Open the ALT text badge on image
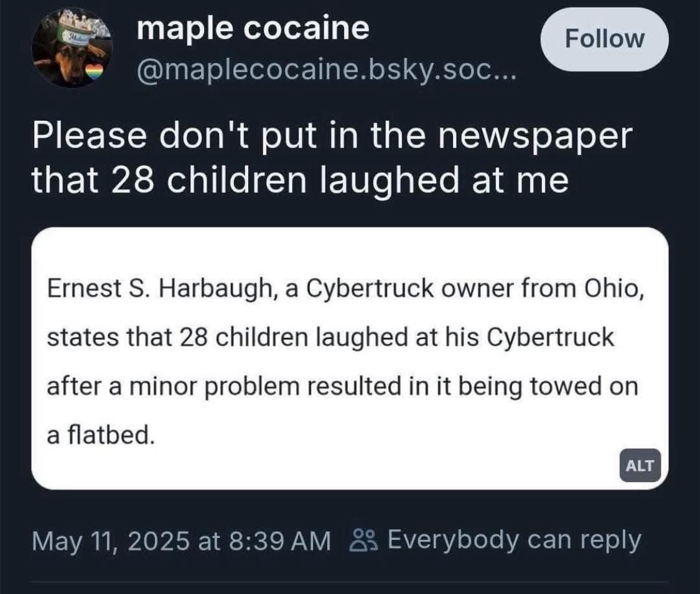The image size is (700, 594). click(x=640, y=465)
